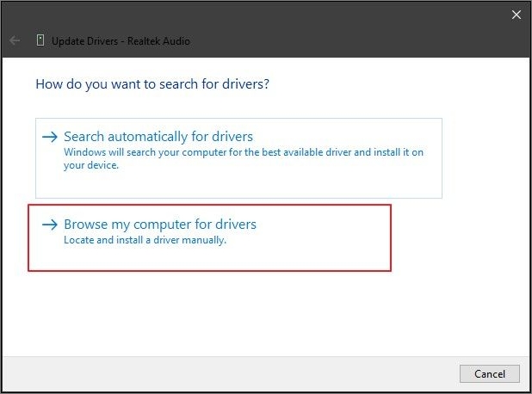
Task: Click the back arrow in the title bar
Action: (x=15, y=40)
